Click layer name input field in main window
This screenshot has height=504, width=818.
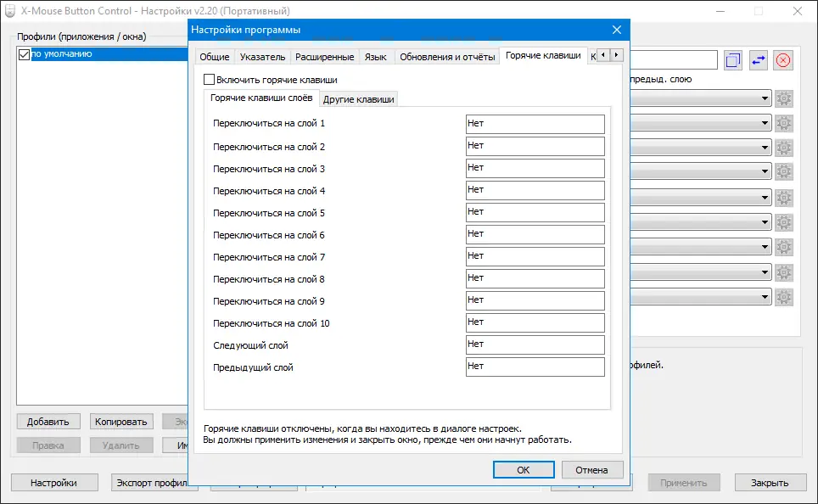pos(674,60)
